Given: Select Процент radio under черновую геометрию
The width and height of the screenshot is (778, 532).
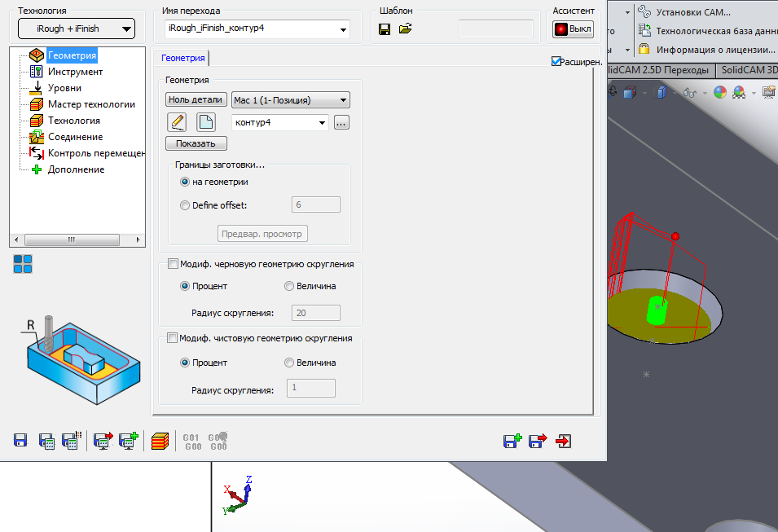Looking at the screenshot, I should click(185, 286).
